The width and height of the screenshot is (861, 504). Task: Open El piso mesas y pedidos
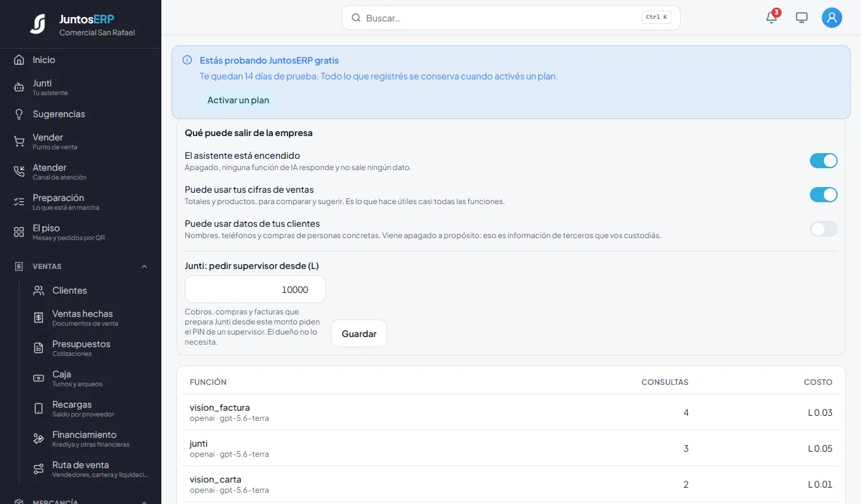coord(81,232)
